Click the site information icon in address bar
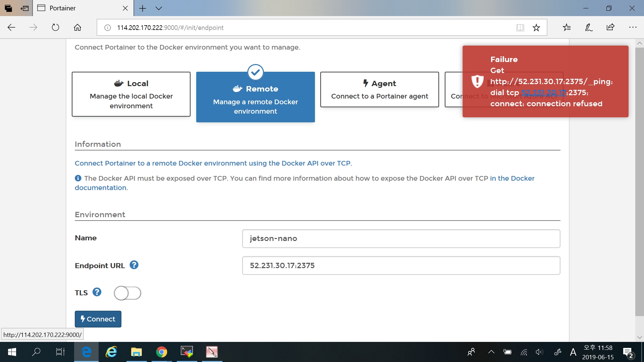 [x=108, y=28]
